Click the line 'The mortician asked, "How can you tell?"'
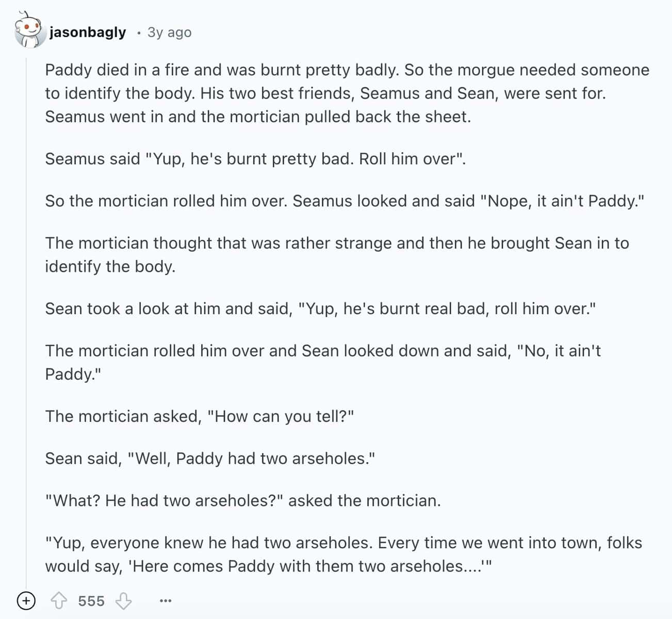The width and height of the screenshot is (672, 619). [x=200, y=416]
